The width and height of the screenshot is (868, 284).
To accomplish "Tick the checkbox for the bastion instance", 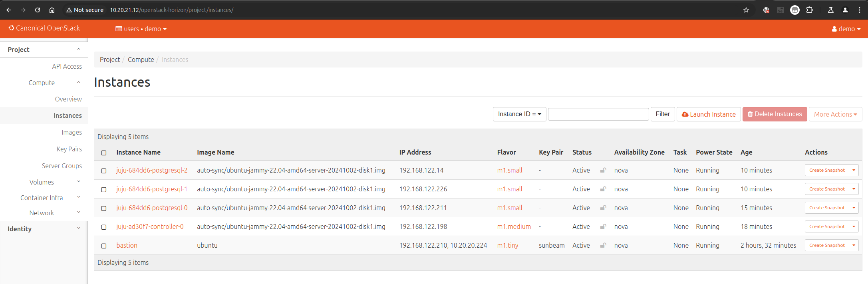I will point(104,246).
